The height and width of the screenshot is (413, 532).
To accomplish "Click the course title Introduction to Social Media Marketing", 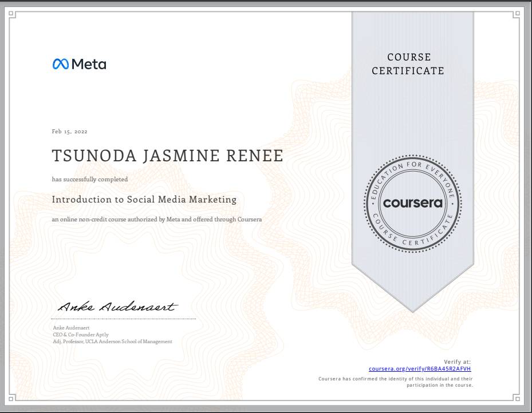I will (144, 199).
